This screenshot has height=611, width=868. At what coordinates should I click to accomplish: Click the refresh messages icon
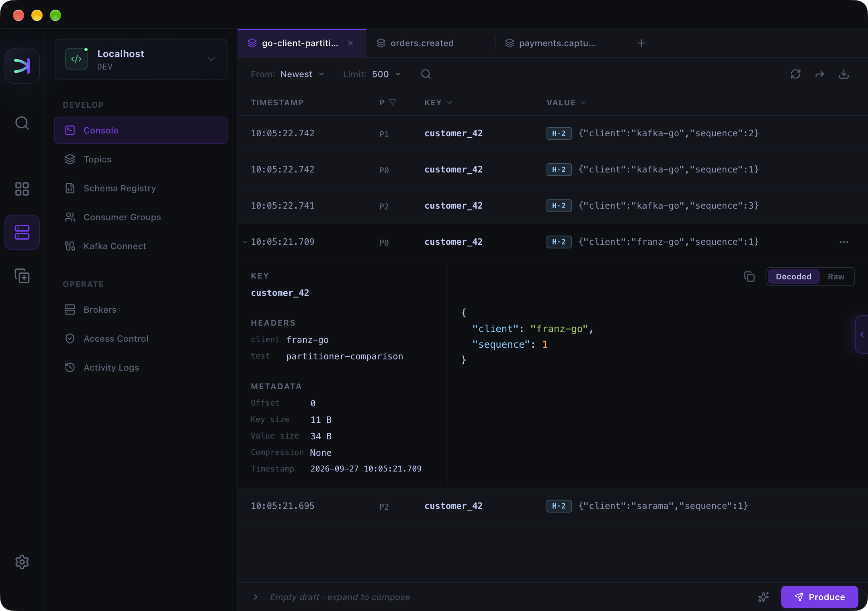(796, 74)
